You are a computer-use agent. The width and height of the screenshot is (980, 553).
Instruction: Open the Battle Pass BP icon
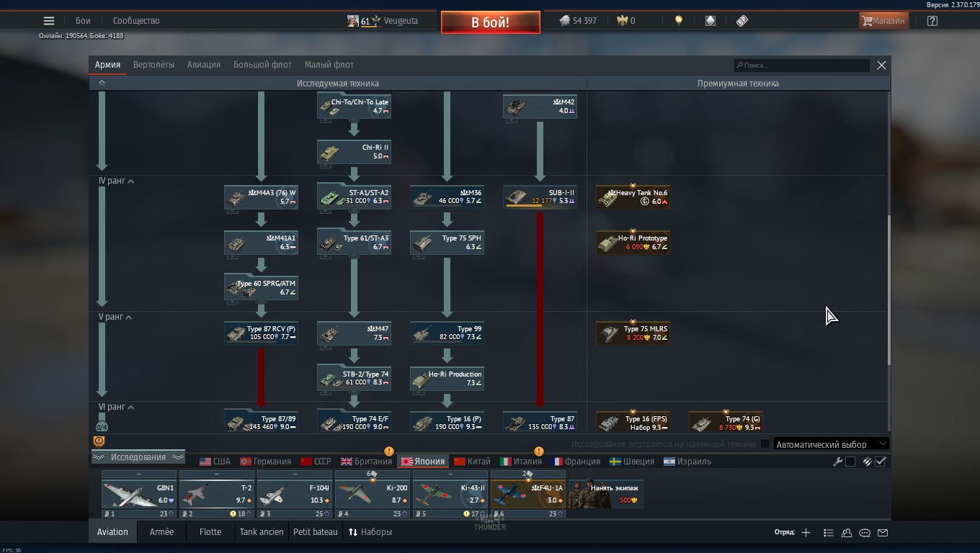[x=742, y=21]
